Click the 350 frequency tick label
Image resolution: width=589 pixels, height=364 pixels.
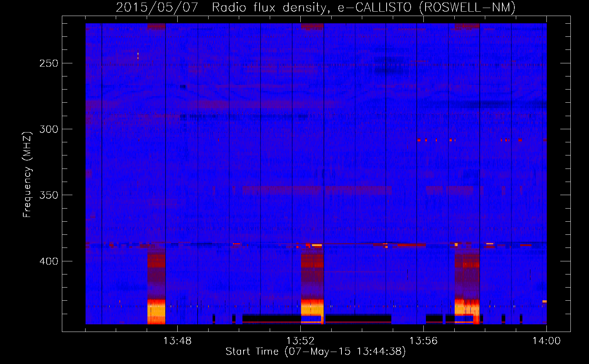pyautogui.click(x=49, y=195)
